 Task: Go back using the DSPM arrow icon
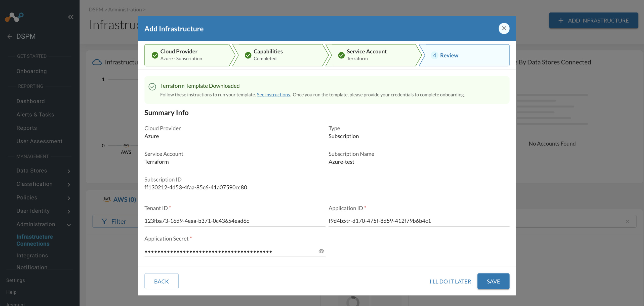10,37
